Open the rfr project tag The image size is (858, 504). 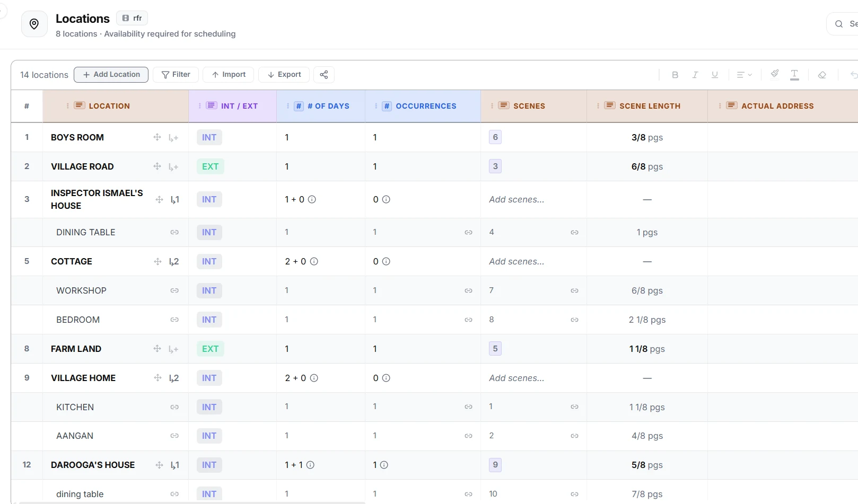132,18
